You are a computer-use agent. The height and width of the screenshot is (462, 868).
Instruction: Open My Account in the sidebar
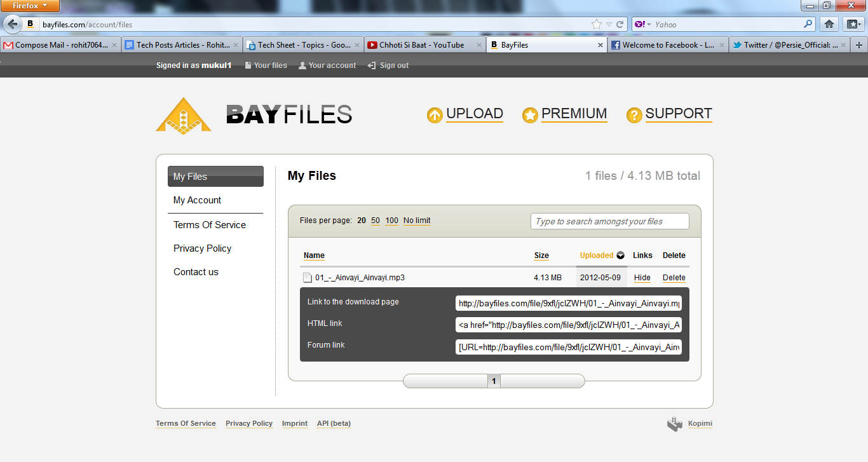pos(197,200)
